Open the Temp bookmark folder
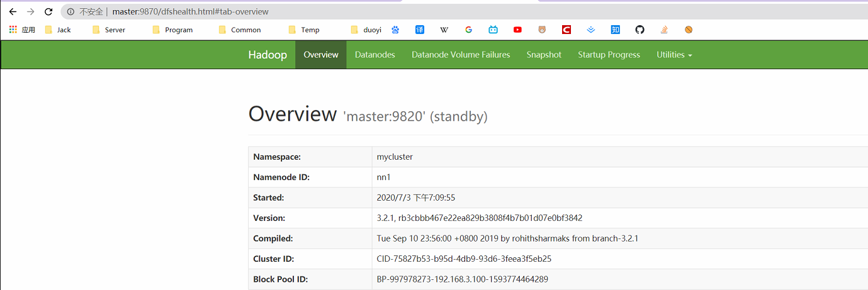 pos(303,30)
